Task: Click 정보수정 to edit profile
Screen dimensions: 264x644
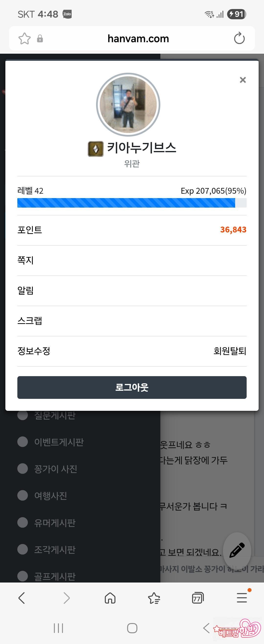Action: (x=34, y=351)
